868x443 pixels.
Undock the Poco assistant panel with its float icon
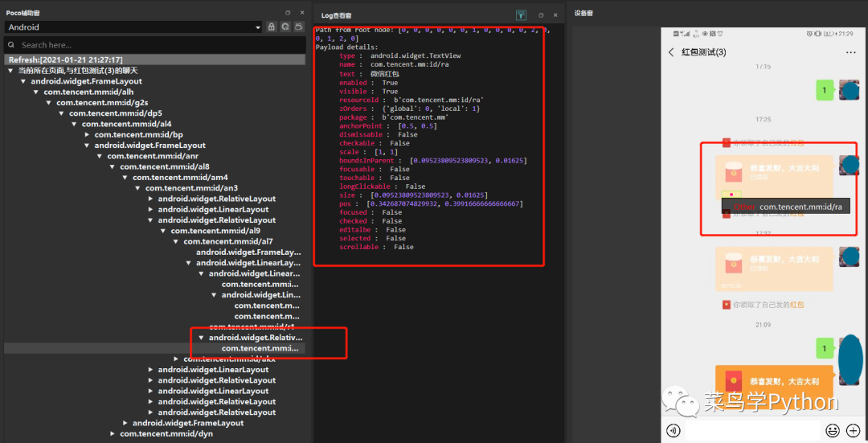[288, 13]
